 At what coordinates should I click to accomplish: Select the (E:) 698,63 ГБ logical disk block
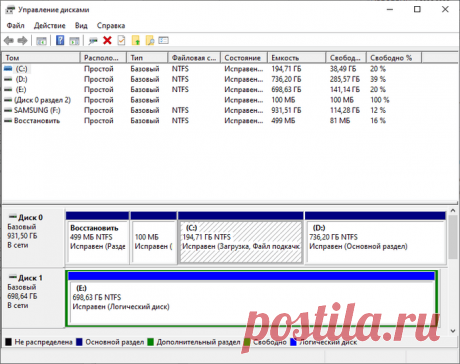pyautogui.click(x=252, y=299)
